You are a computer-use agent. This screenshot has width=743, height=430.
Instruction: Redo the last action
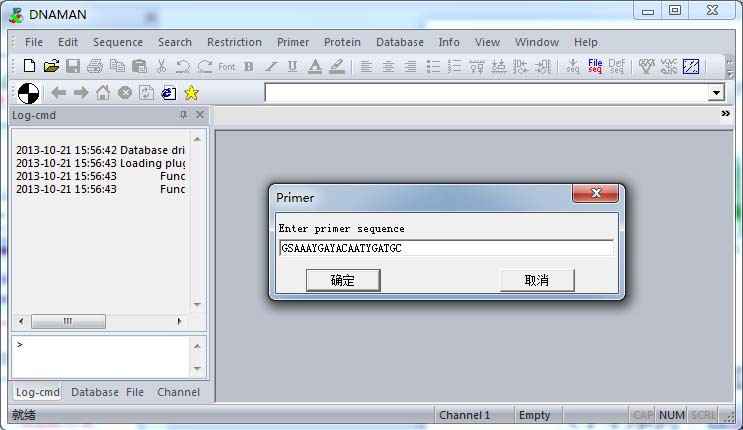click(x=205, y=66)
